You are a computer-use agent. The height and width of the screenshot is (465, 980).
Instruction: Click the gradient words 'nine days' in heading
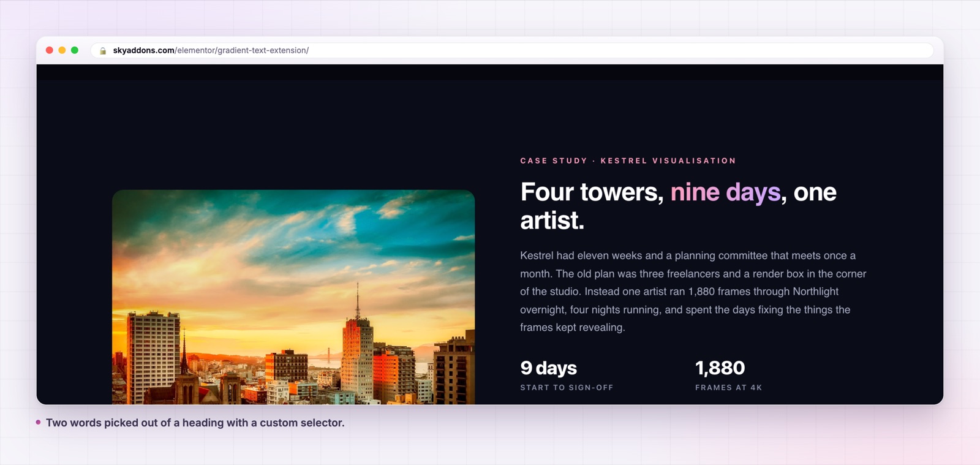point(725,192)
